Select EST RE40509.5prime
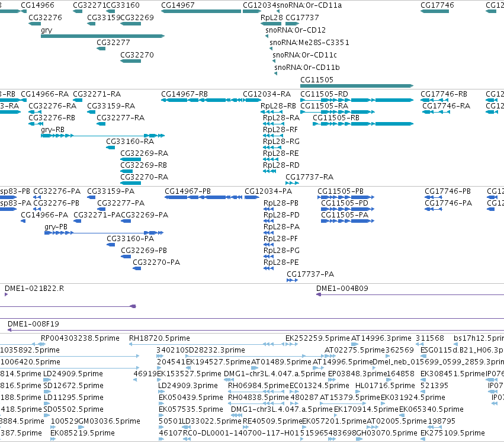The height and width of the screenshot is (442, 504). pyautogui.click(x=246, y=428)
